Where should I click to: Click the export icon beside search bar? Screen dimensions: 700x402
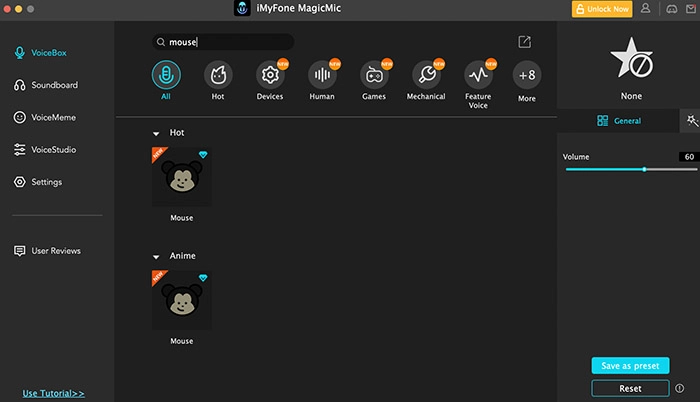tap(525, 42)
